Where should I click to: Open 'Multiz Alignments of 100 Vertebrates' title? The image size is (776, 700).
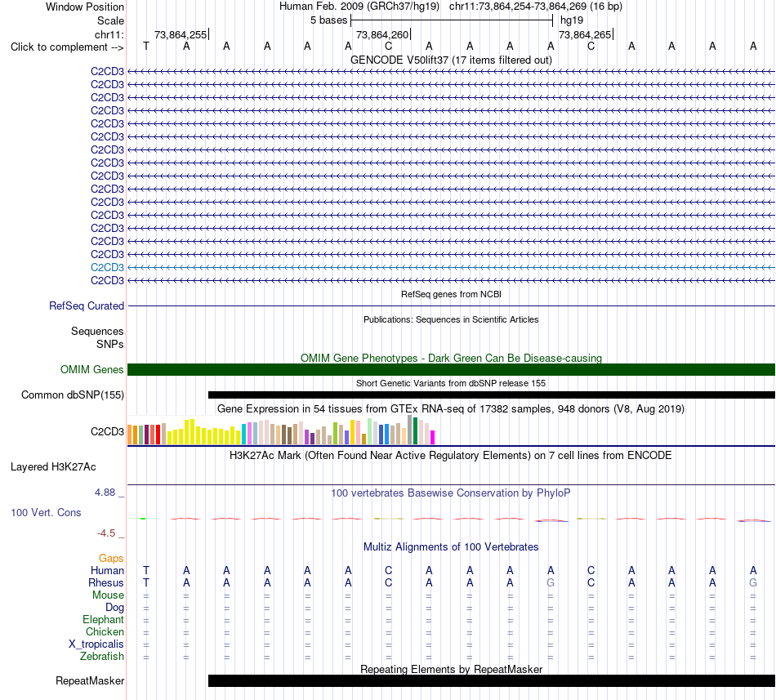click(451, 547)
